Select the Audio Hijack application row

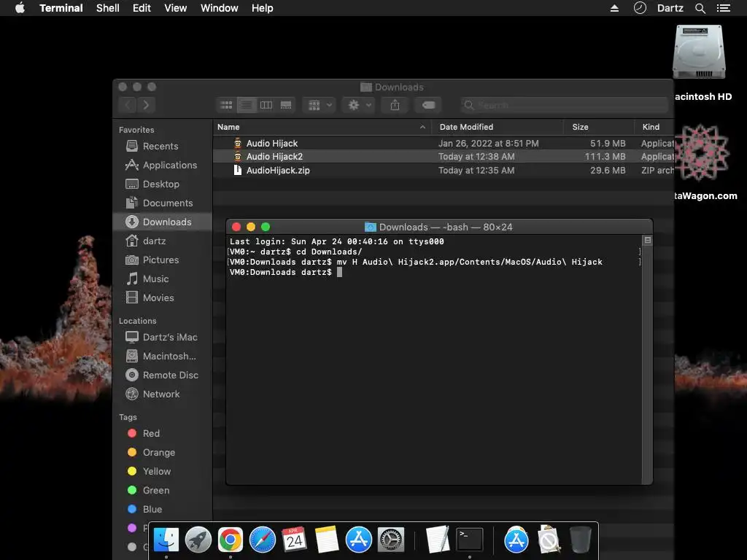(x=443, y=144)
